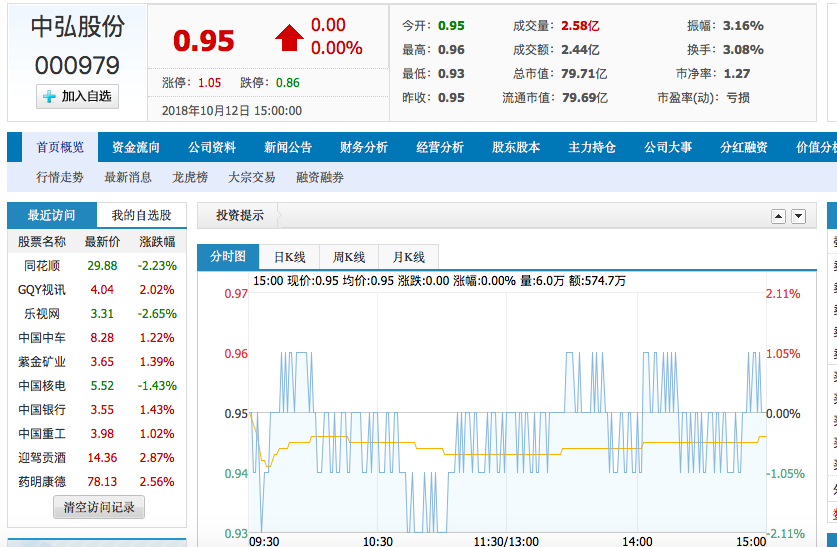Select 分时图 chart tab
The height and width of the screenshot is (547, 837).
[228, 257]
